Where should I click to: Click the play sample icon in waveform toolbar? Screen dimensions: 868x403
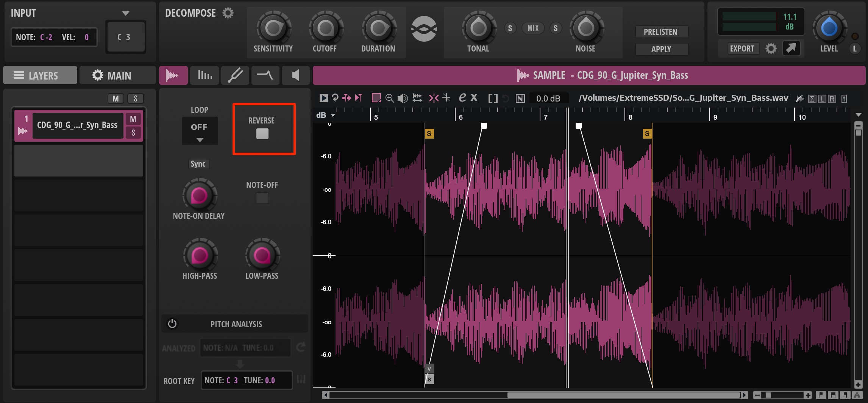pos(323,98)
